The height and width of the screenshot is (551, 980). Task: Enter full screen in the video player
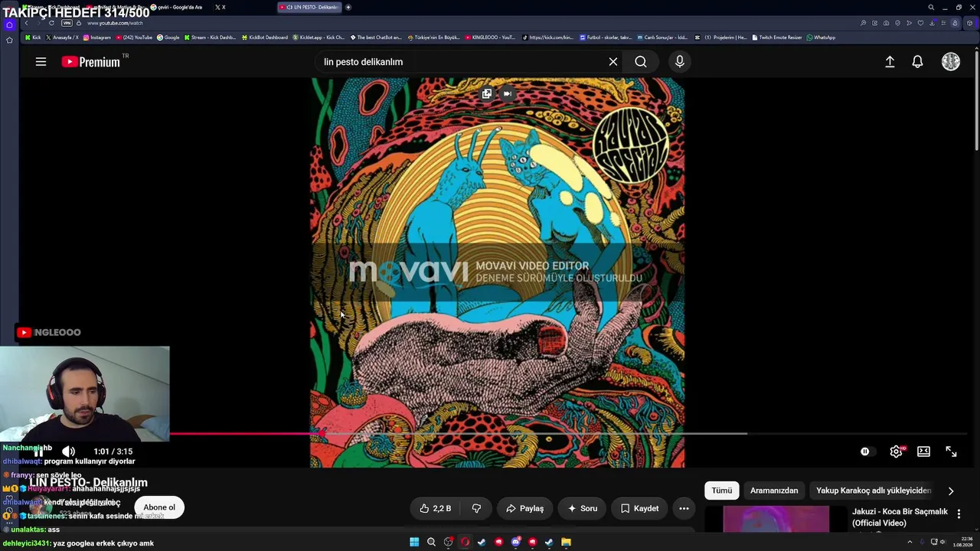coord(951,452)
